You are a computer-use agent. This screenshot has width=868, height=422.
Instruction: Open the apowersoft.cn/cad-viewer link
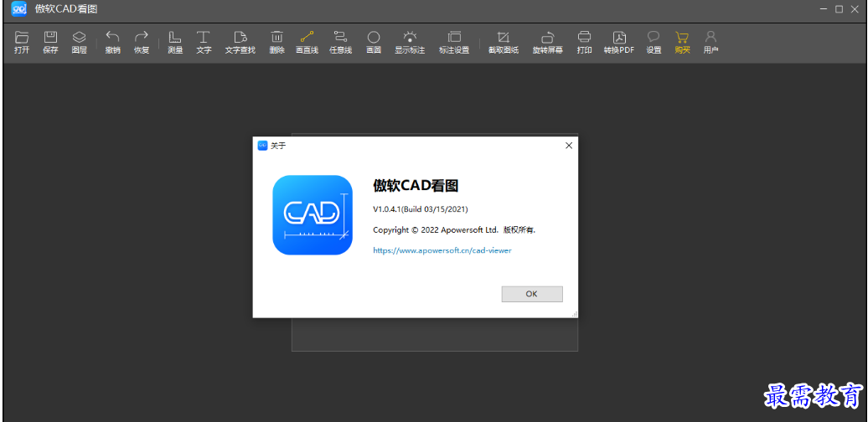[442, 250]
